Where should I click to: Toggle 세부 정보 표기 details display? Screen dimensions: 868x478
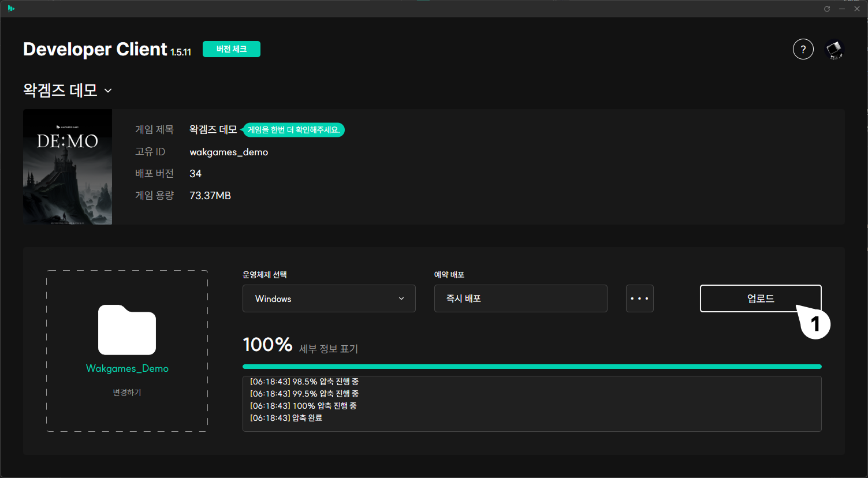click(x=329, y=349)
